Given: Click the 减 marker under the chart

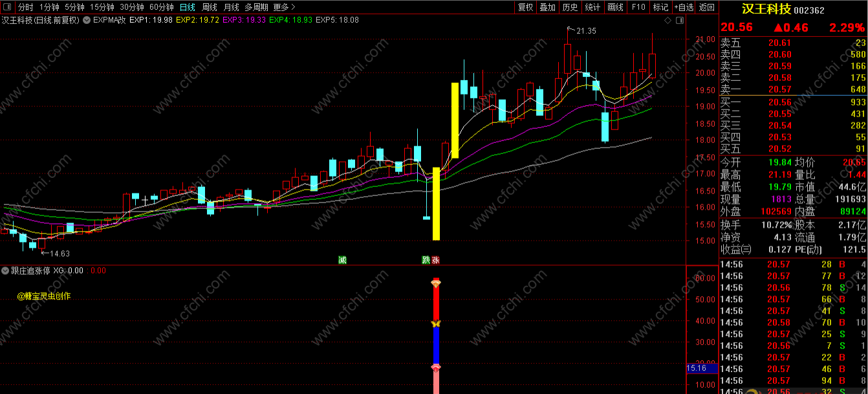Looking at the screenshot, I should (x=342, y=260).
